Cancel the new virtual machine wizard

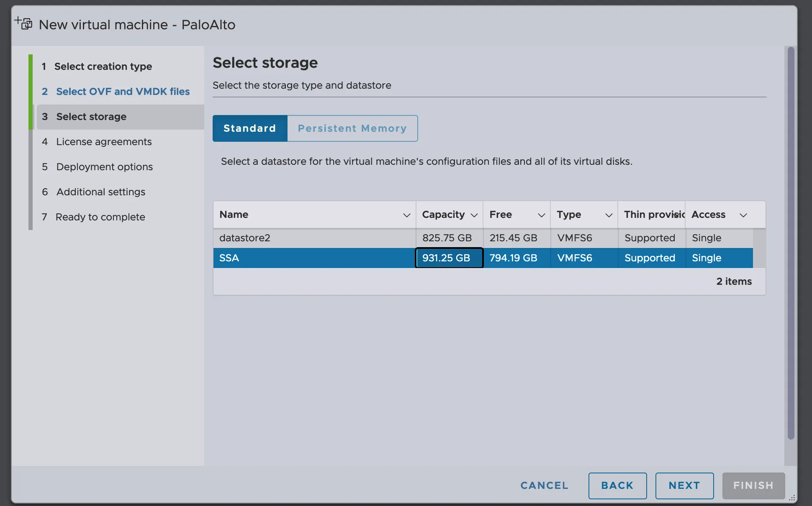pyautogui.click(x=544, y=486)
